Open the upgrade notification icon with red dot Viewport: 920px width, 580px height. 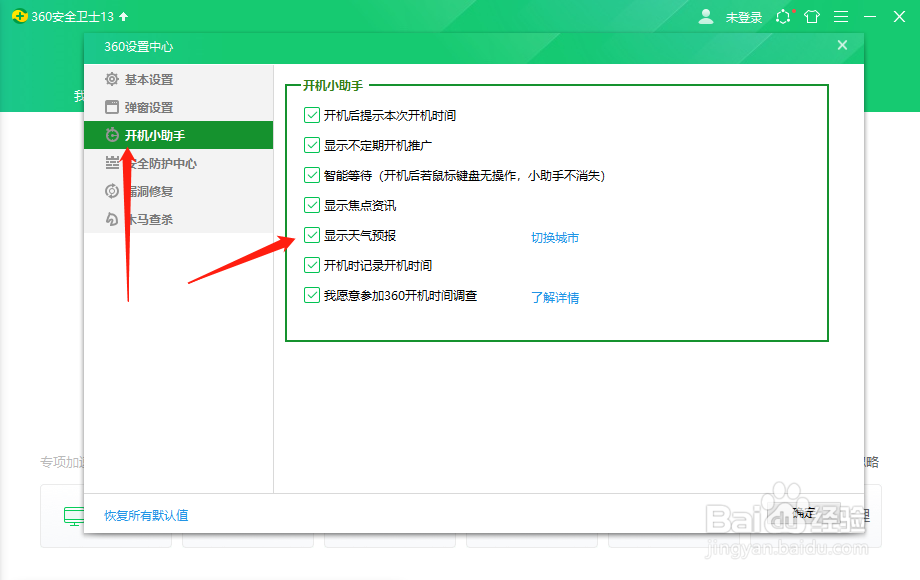784,17
